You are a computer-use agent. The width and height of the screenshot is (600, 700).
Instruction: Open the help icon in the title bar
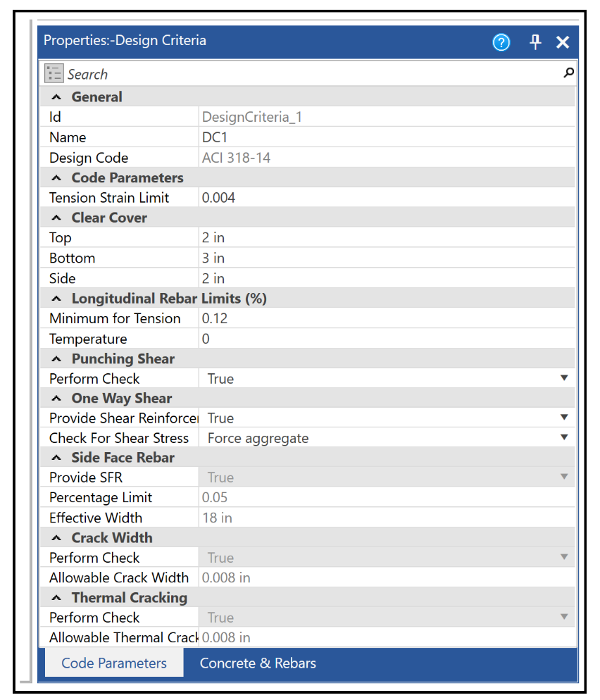501,42
